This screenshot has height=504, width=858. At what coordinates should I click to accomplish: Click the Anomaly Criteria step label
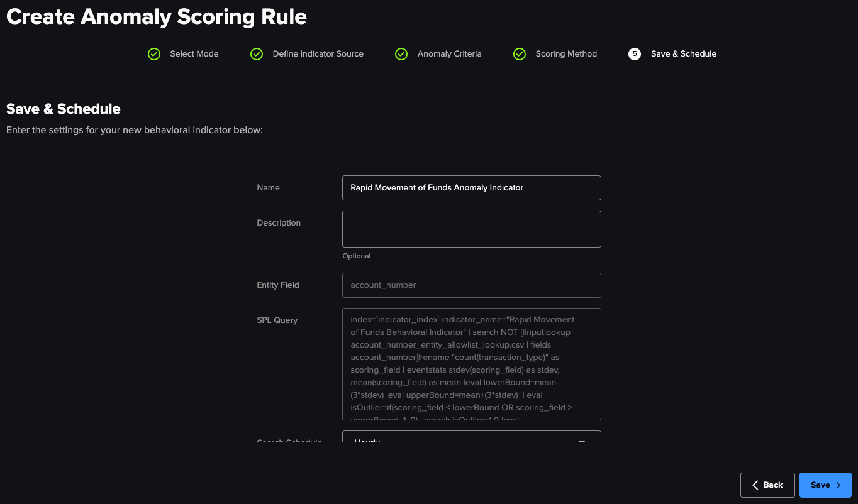click(449, 54)
